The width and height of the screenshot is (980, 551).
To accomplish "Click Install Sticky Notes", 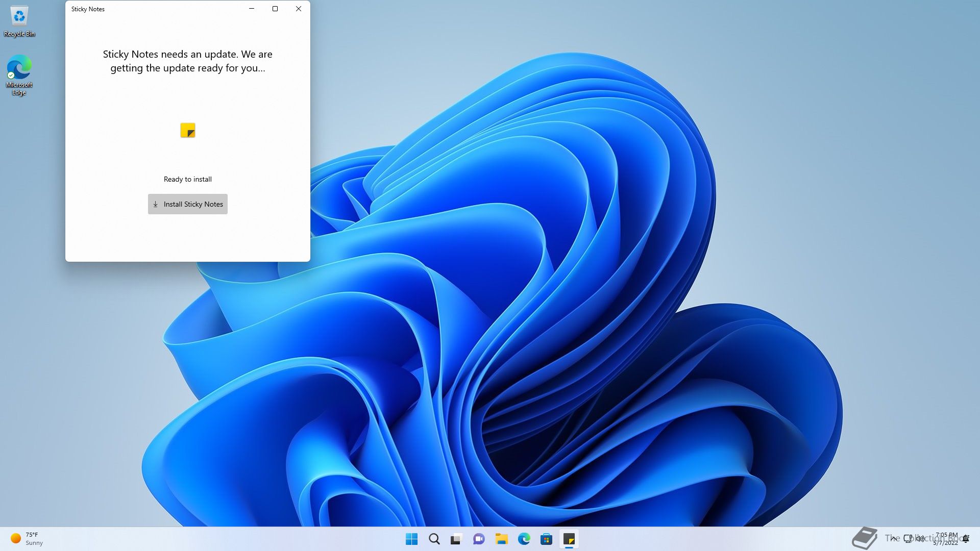I will coord(187,204).
